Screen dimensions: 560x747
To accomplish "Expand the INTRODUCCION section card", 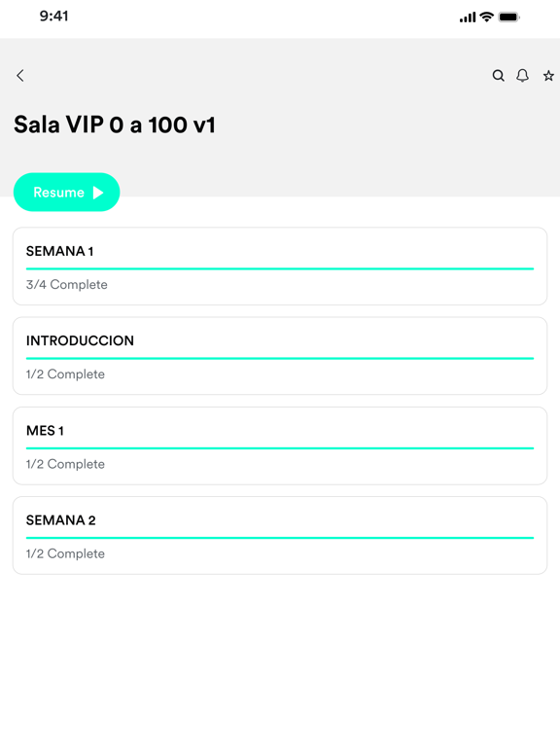I will point(280,356).
